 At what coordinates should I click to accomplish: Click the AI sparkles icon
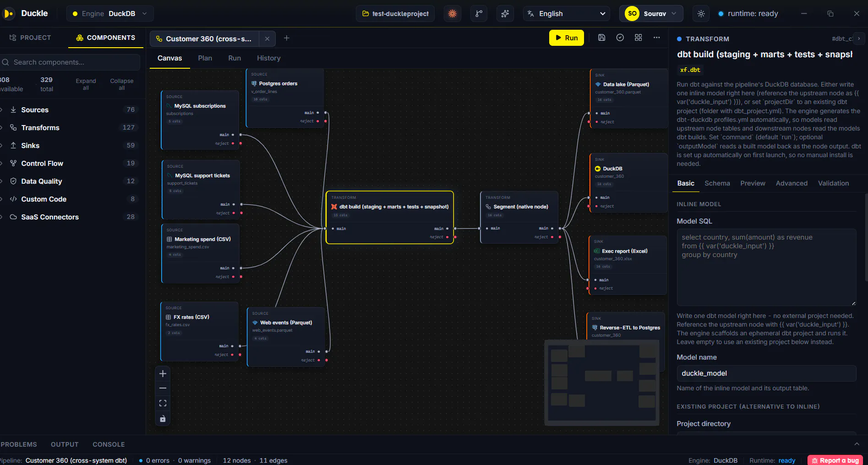coord(505,14)
